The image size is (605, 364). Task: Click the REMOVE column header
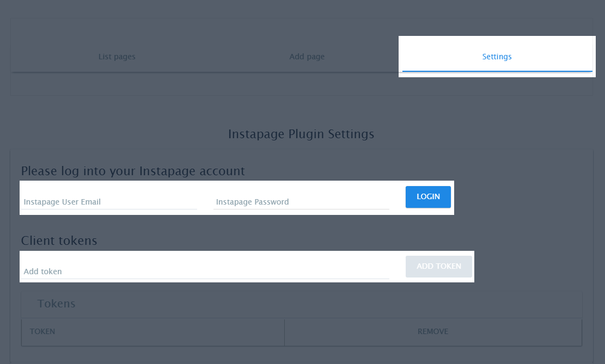432,331
